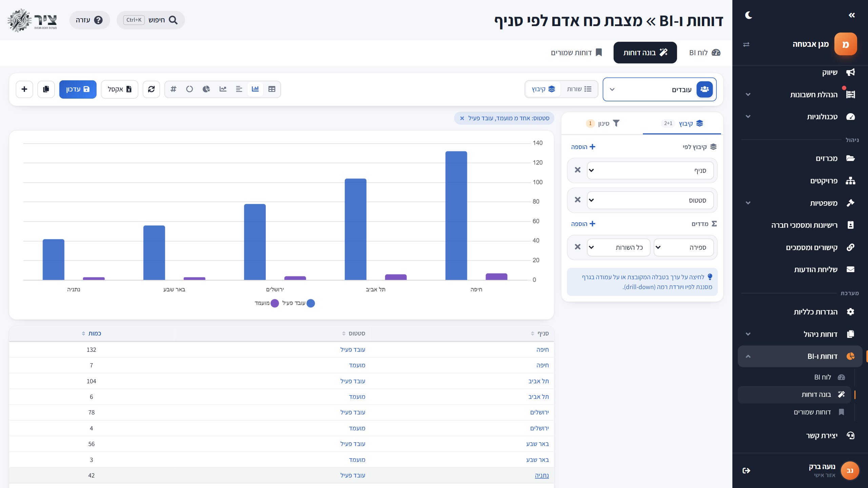
Task: Select the bar chart view icon
Action: tap(255, 89)
